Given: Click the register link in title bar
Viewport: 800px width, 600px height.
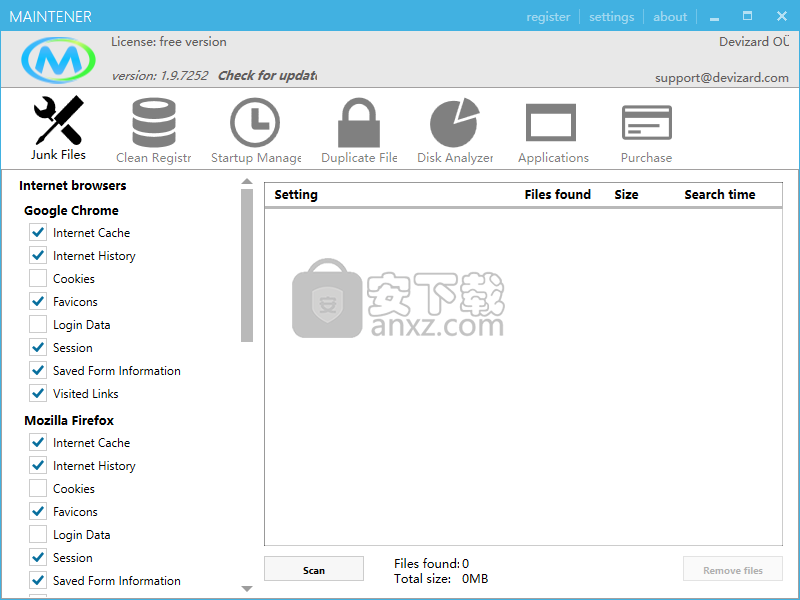Looking at the screenshot, I should pyautogui.click(x=548, y=17).
